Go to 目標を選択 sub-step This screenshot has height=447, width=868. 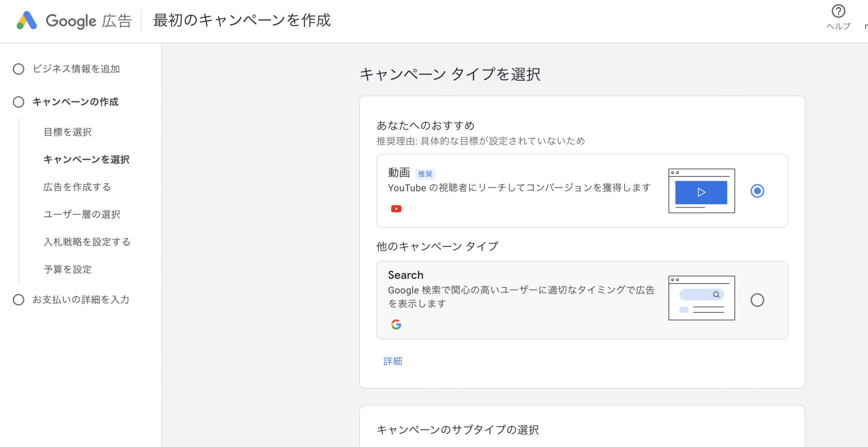point(68,132)
